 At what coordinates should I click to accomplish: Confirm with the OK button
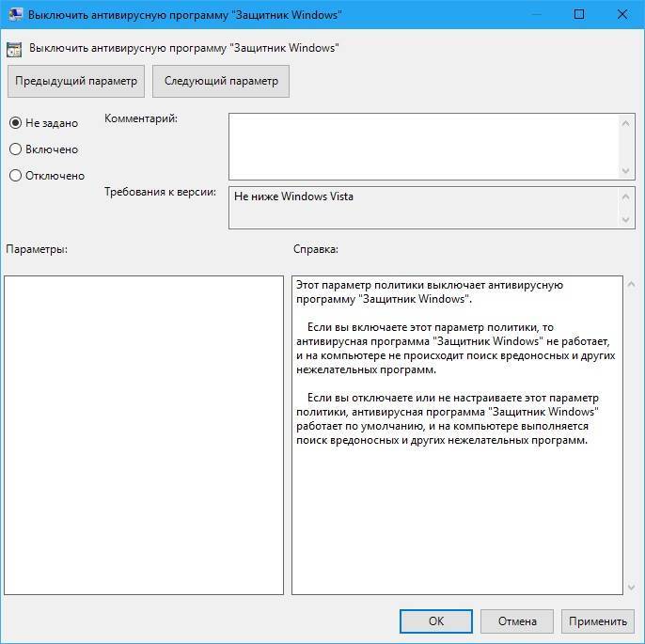(436, 621)
